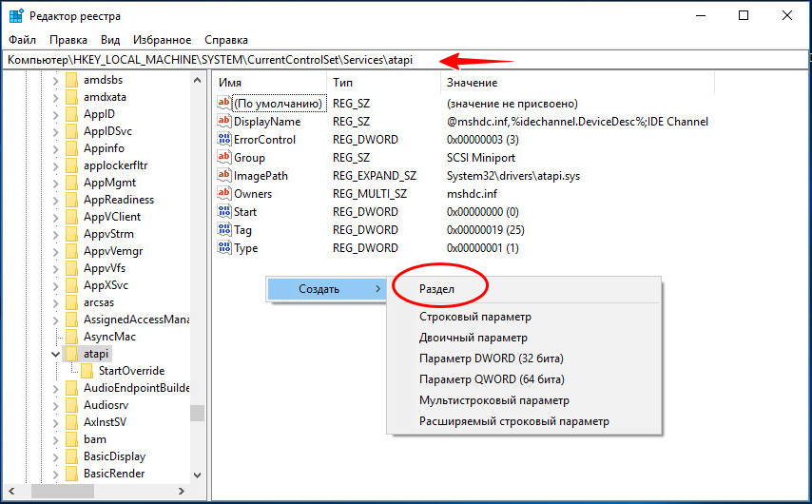Click the Audiosrv folder icon
This screenshot has height=504, width=812.
pos(72,405)
